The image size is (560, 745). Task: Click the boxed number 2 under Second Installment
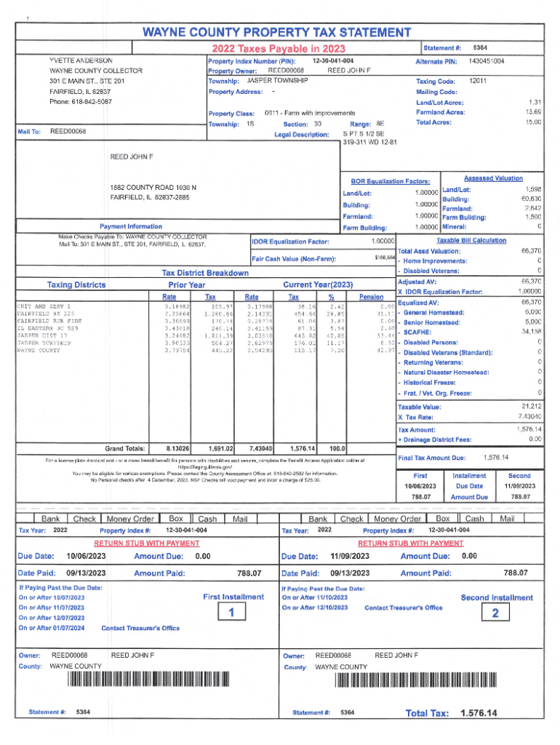pyautogui.click(x=495, y=614)
